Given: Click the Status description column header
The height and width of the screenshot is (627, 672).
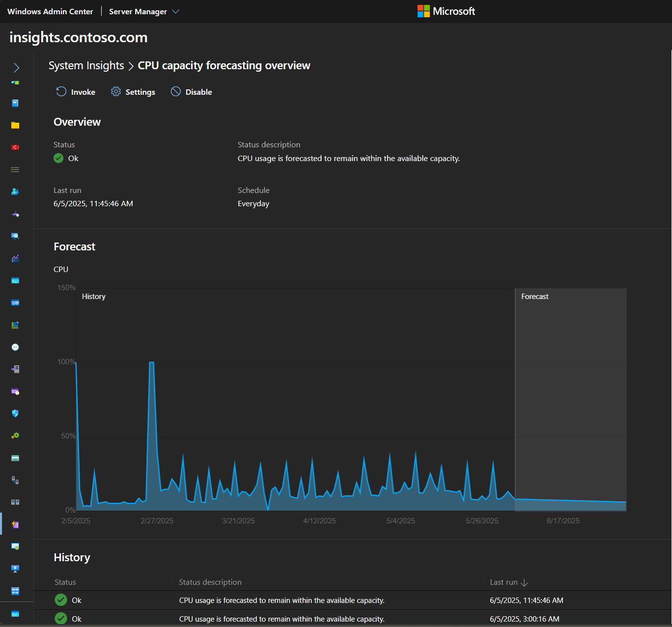Looking at the screenshot, I should [210, 582].
